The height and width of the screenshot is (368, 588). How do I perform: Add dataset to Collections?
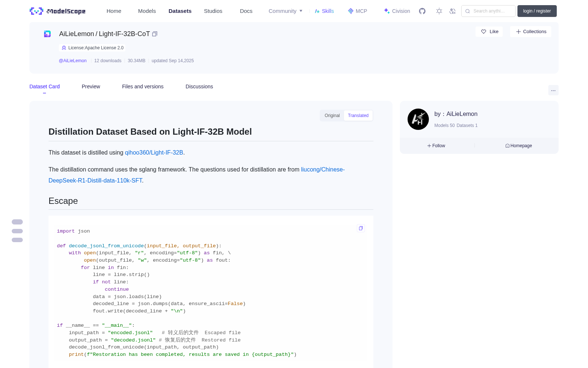tap(531, 32)
